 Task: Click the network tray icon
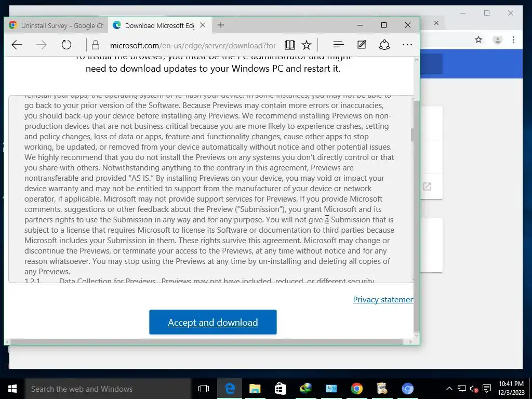pos(462,389)
